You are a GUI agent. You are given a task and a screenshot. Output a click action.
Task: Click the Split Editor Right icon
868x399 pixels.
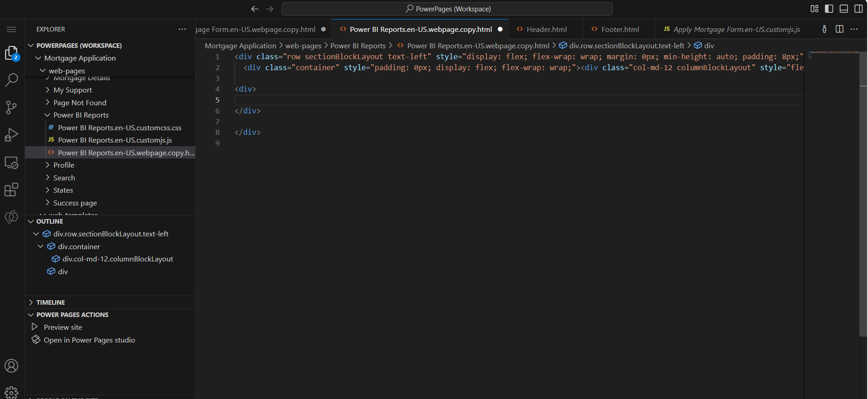839,29
